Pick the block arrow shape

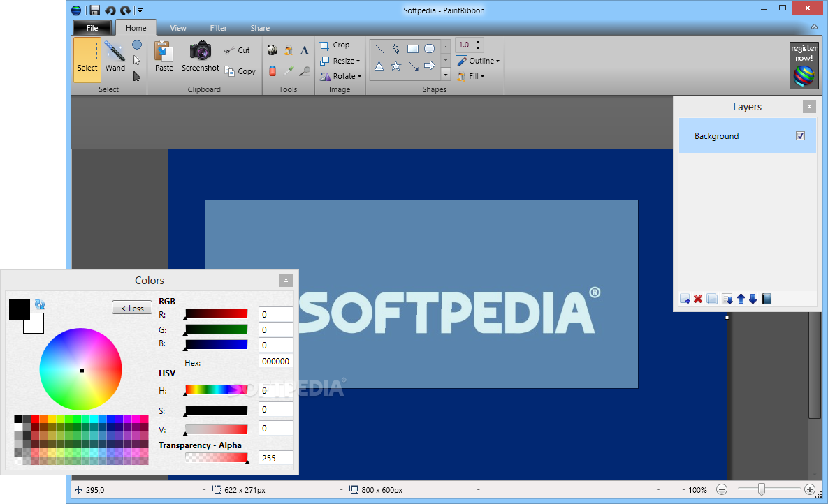430,66
